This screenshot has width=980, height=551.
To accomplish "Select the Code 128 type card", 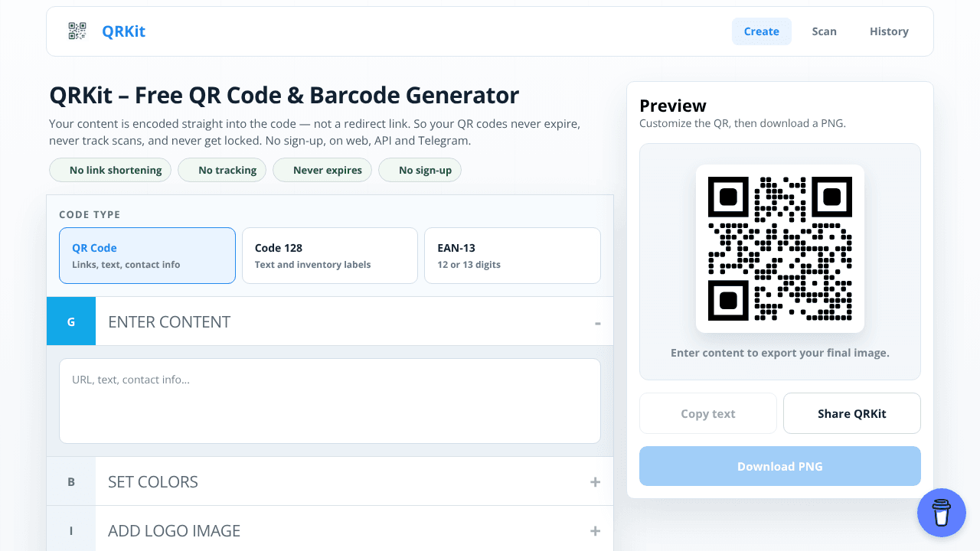I will pos(330,256).
